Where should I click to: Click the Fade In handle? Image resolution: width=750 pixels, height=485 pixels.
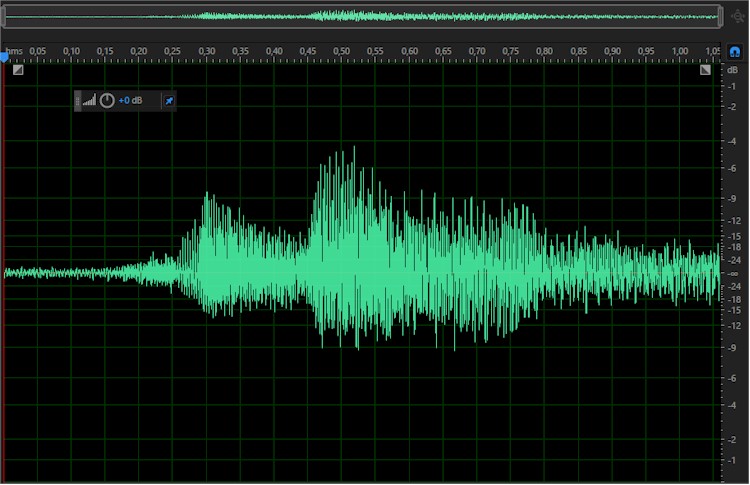[18, 70]
